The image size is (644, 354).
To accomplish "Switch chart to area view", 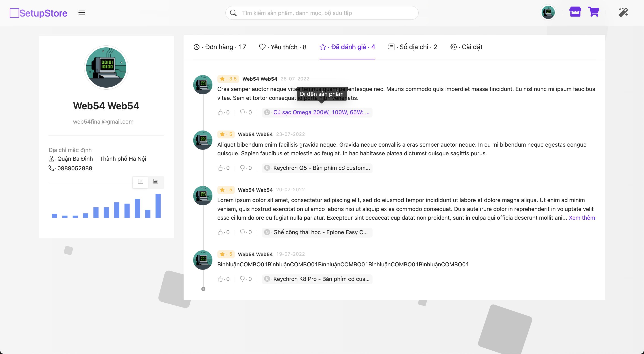I will [155, 181].
